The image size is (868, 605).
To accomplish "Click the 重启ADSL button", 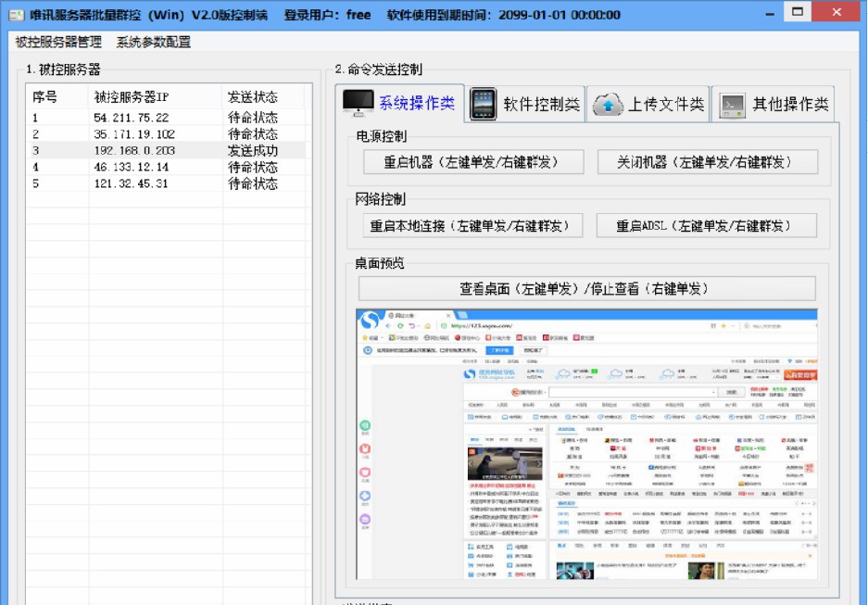I will point(709,224).
